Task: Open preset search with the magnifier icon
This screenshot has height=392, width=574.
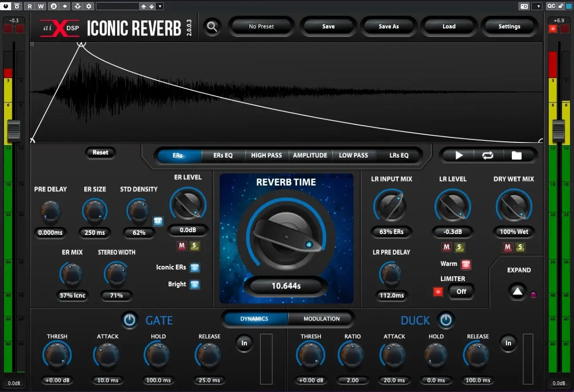Action: (x=212, y=27)
